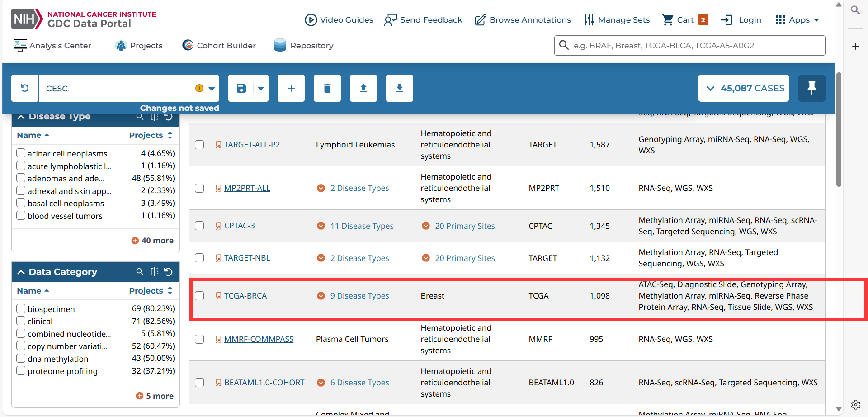Screen dimensions: 868x417
Task: Click the quick search input field
Action: click(x=690, y=45)
